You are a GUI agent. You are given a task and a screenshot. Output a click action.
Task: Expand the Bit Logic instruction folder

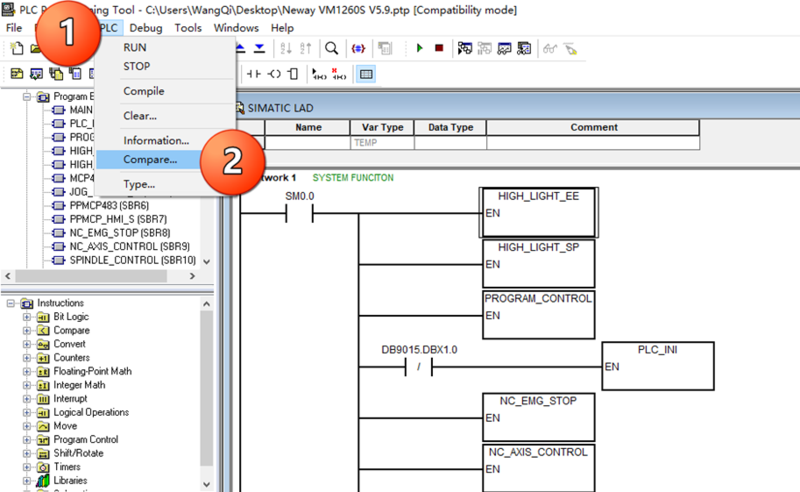point(27,317)
